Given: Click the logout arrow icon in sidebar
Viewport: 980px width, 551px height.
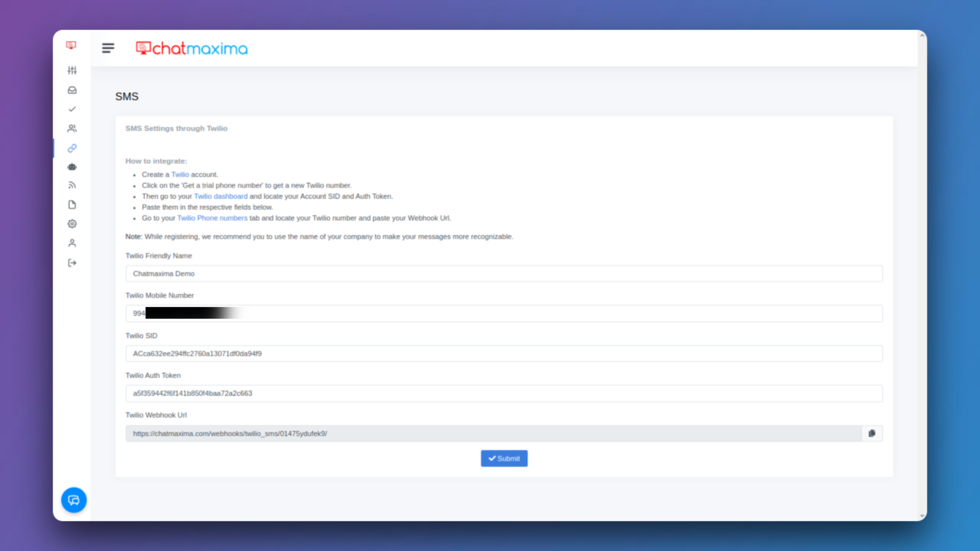Looking at the screenshot, I should tap(72, 263).
